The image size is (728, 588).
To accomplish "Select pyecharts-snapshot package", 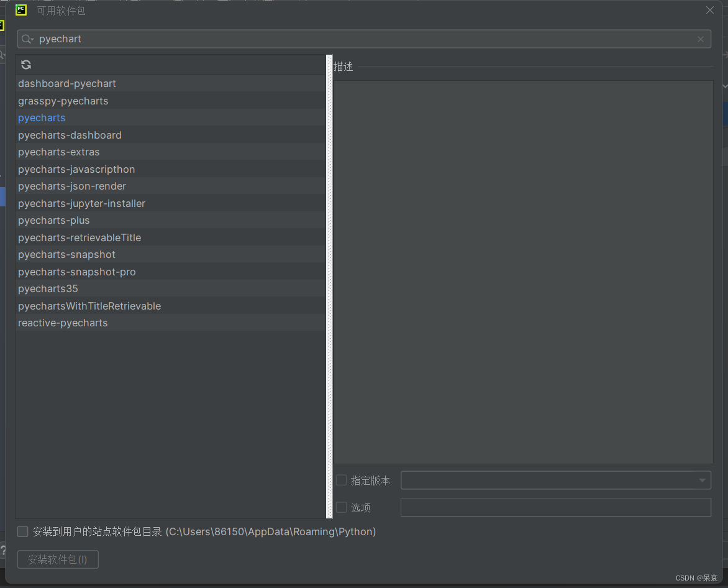I will tap(170, 254).
